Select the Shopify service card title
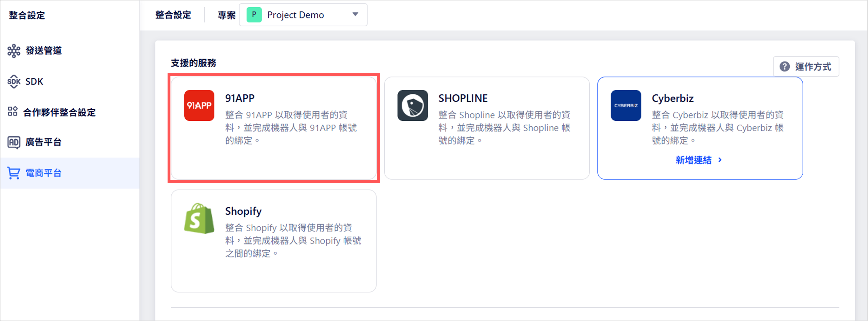The height and width of the screenshot is (321, 868). [x=243, y=211]
